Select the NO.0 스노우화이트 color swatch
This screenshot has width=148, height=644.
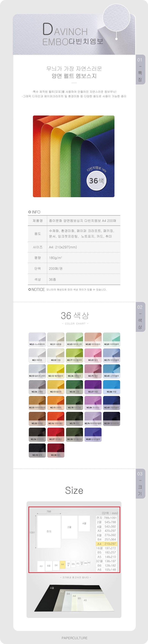pyautogui.click(x=37, y=339)
